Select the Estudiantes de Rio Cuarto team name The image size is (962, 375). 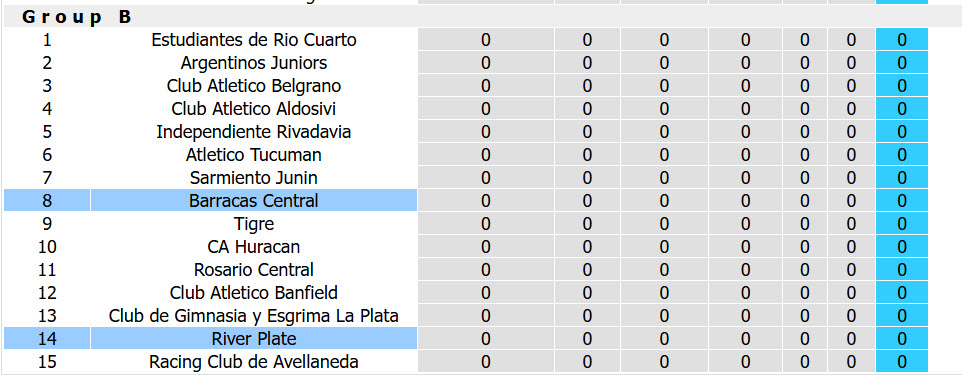[x=253, y=41]
